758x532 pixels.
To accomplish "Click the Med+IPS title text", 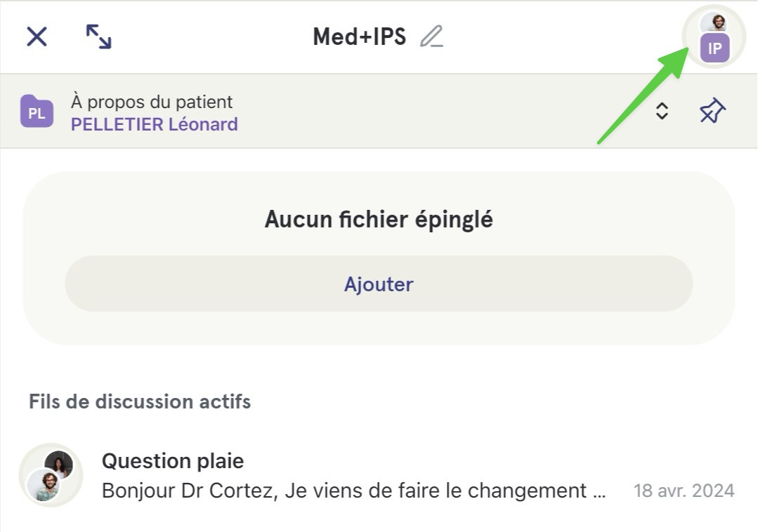I will 360,36.
